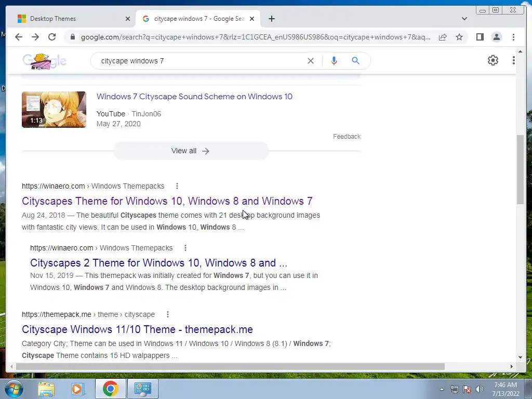Open the site info lock icon

point(72,37)
